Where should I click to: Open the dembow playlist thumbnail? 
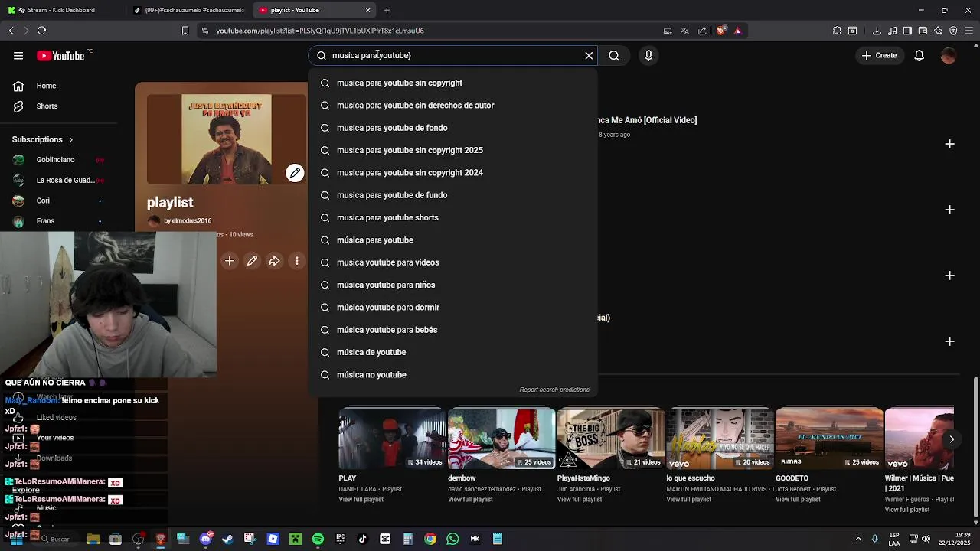(501, 439)
